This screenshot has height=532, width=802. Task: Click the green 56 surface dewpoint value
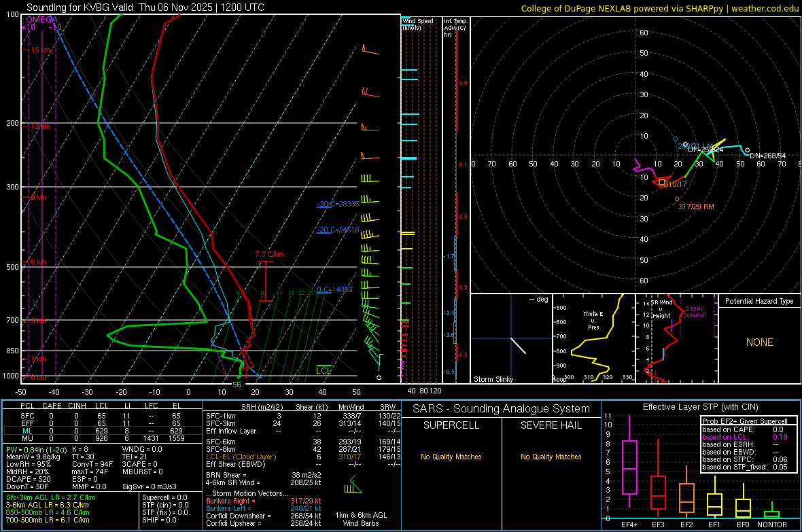point(237,385)
